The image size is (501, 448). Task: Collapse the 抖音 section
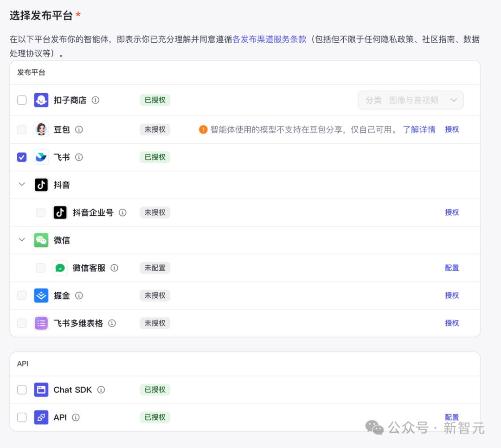tap(21, 184)
